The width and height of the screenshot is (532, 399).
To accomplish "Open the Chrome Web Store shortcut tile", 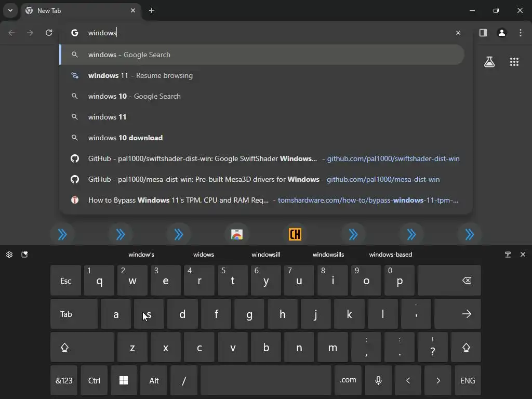I will pos(237,234).
